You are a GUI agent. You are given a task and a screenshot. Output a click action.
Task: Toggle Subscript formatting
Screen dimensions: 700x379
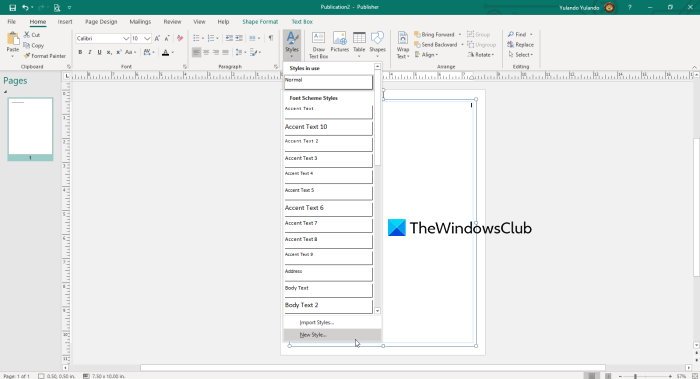[109, 53]
